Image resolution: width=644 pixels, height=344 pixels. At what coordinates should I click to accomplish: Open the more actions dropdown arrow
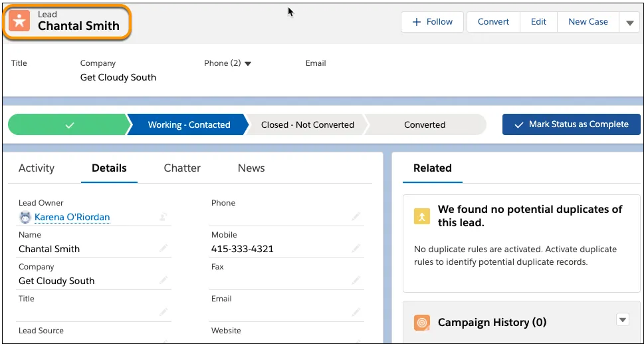point(629,23)
